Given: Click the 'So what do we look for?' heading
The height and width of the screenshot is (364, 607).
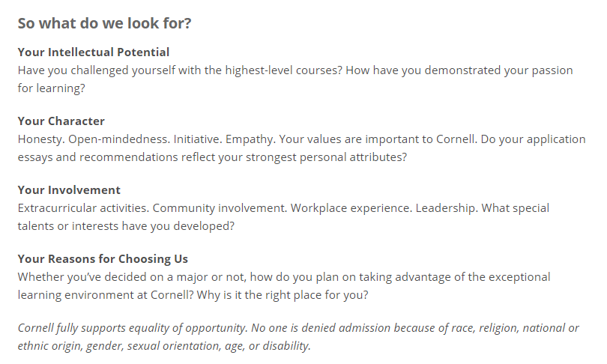Looking at the screenshot, I should click(104, 24).
